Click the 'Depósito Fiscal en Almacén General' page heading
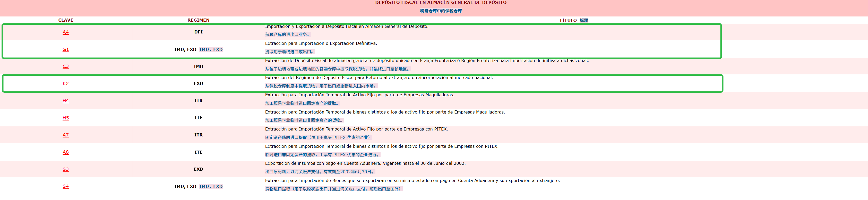Viewport: 868px width, 200px height. [x=440, y=3]
